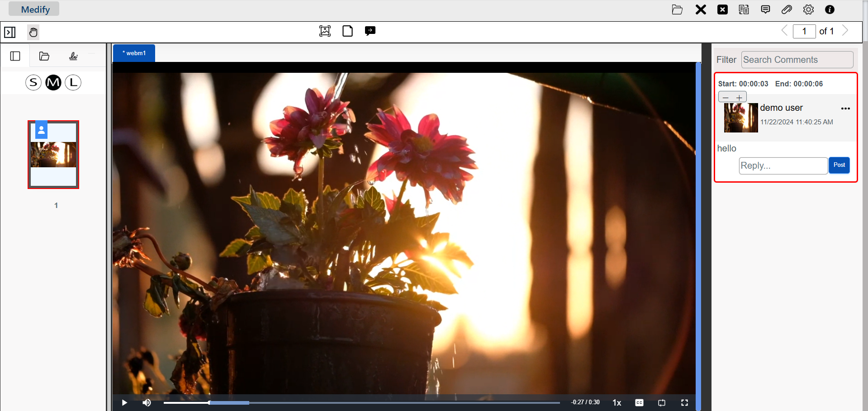Open the comment options three-dot menu
Viewport: 868px width, 411px height.
[x=845, y=109]
